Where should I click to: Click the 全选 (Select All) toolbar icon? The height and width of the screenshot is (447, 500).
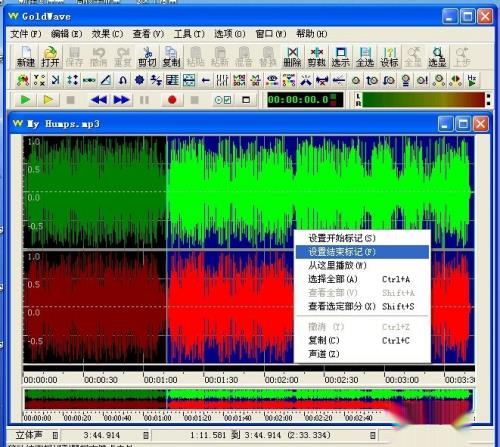point(365,56)
